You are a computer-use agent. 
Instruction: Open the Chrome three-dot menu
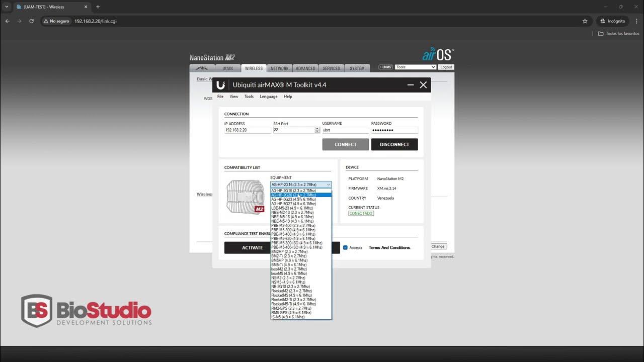click(636, 21)
